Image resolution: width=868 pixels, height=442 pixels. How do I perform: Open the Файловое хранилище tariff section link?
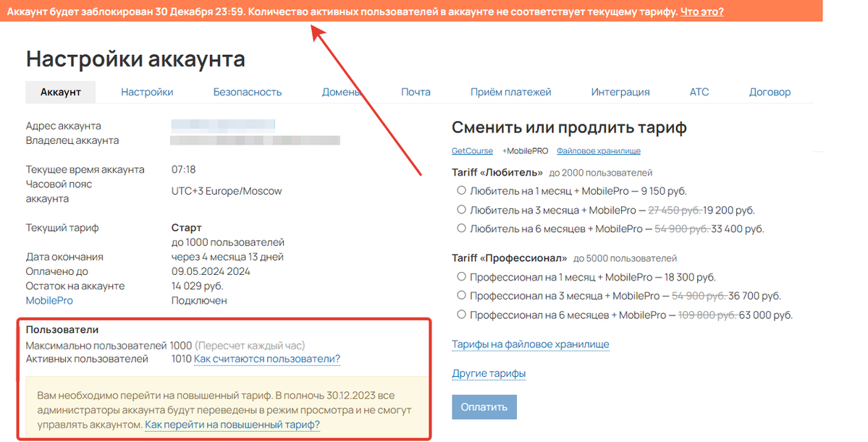click(x=599, y=151)
